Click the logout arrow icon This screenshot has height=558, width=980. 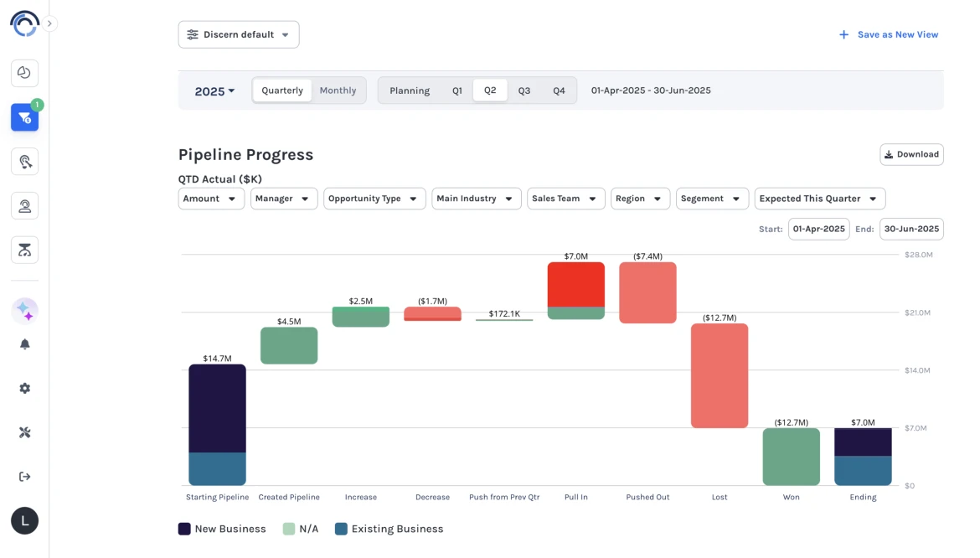(24, 477)
